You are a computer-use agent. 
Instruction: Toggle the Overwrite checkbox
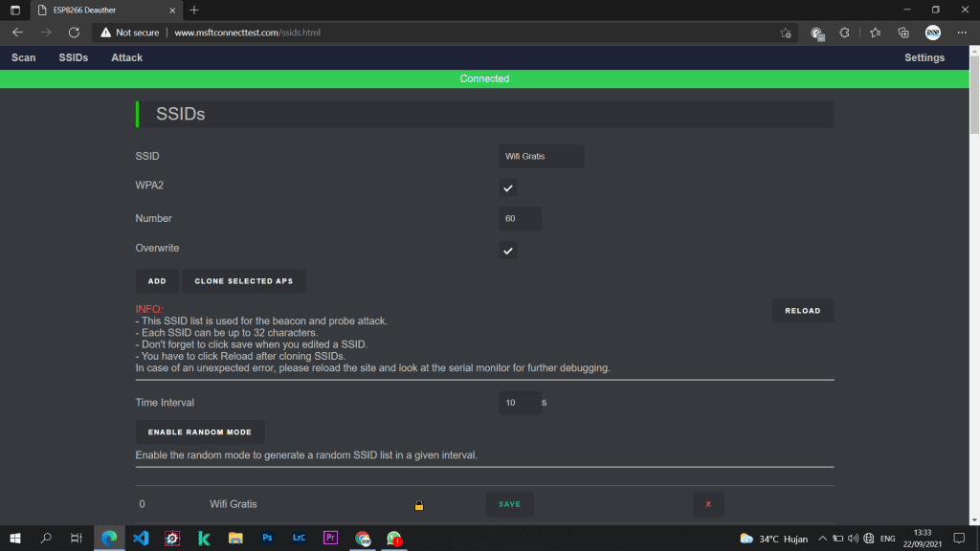pyautogui.click(x=508, y=251)
